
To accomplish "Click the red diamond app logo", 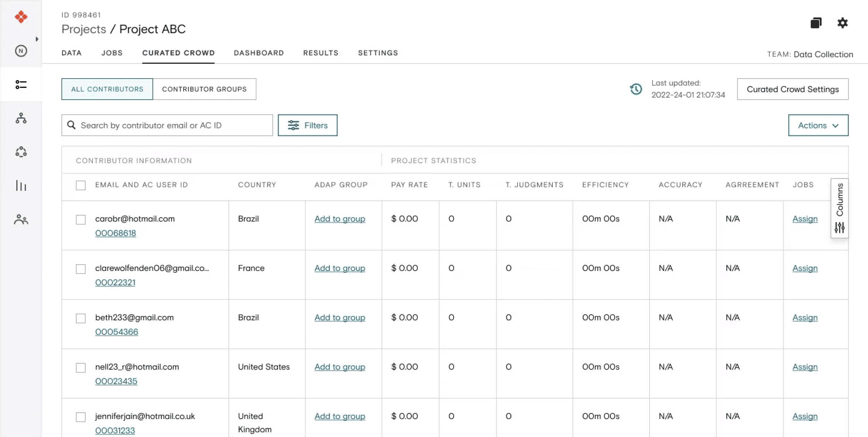I will click(x=21, y=17).
